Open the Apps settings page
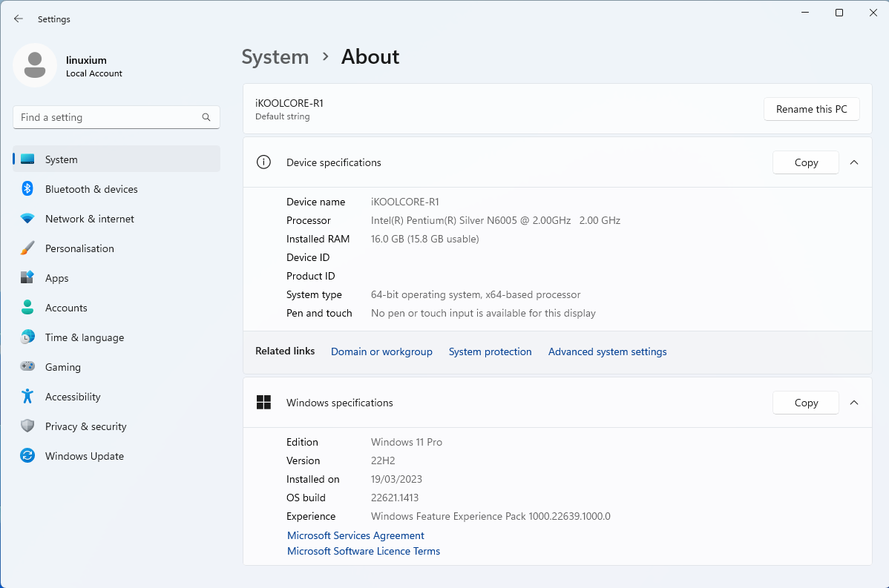 117,278
